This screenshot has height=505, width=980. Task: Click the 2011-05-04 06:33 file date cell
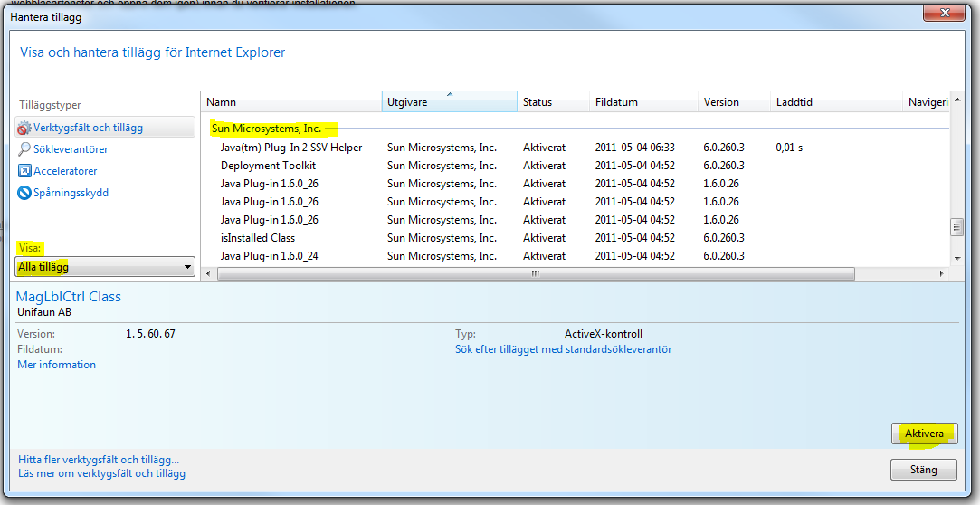pyautogui.click(x=635, y=148)
